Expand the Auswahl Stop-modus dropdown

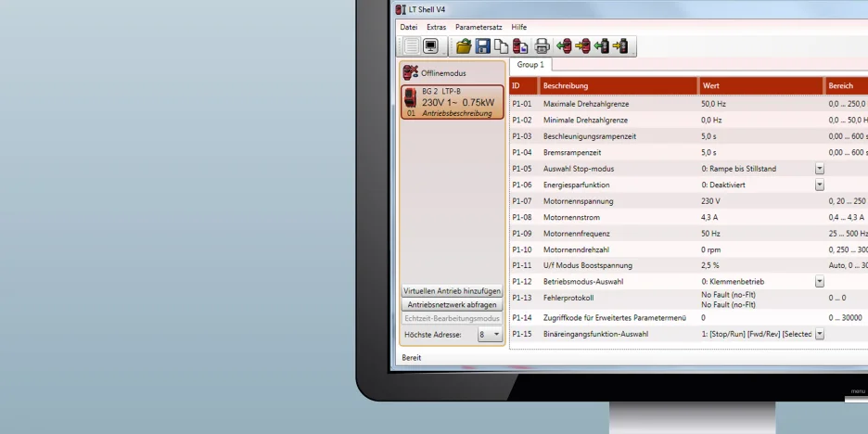click(x=819, y=169)
